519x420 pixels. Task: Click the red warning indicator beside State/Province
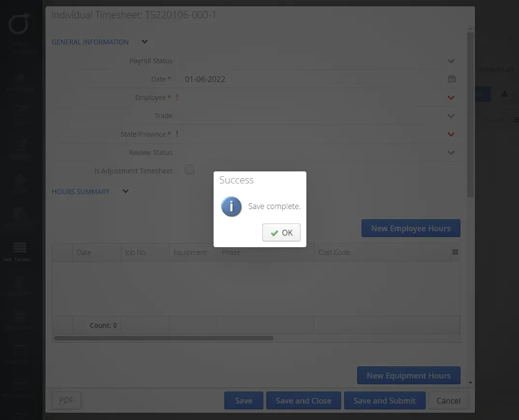click(x=177, y=134)
